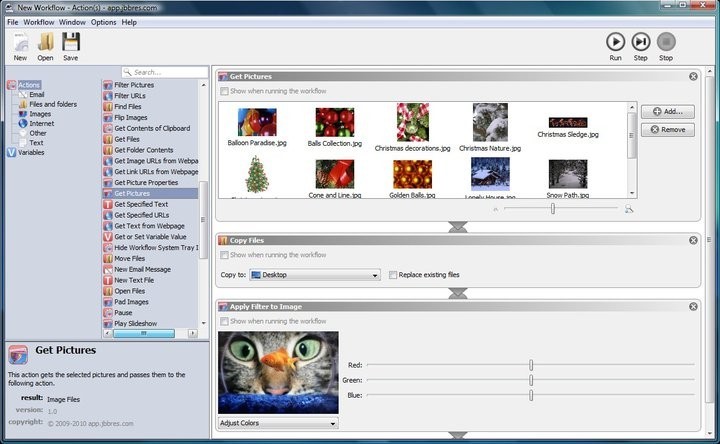This screenshot has width=720, height=444.
Task: Select the Balloon Paradise.jpg thumbnail
Action: (x=257, y=122)
